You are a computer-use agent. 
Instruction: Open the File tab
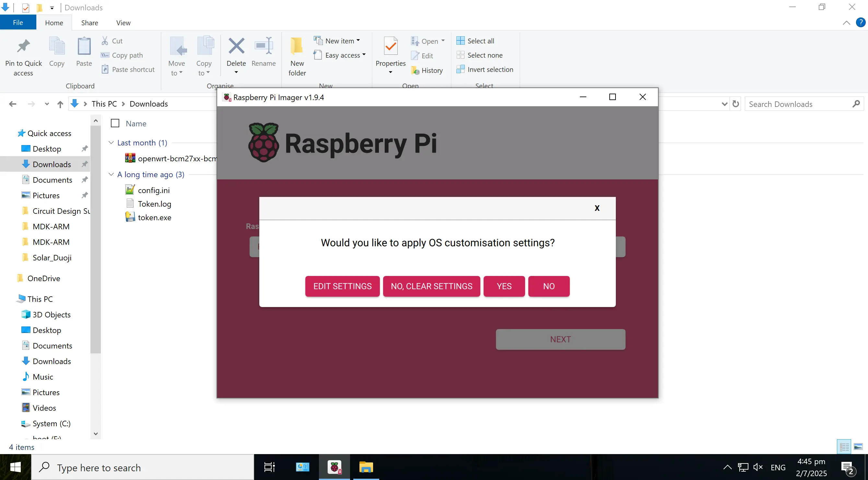18,23
